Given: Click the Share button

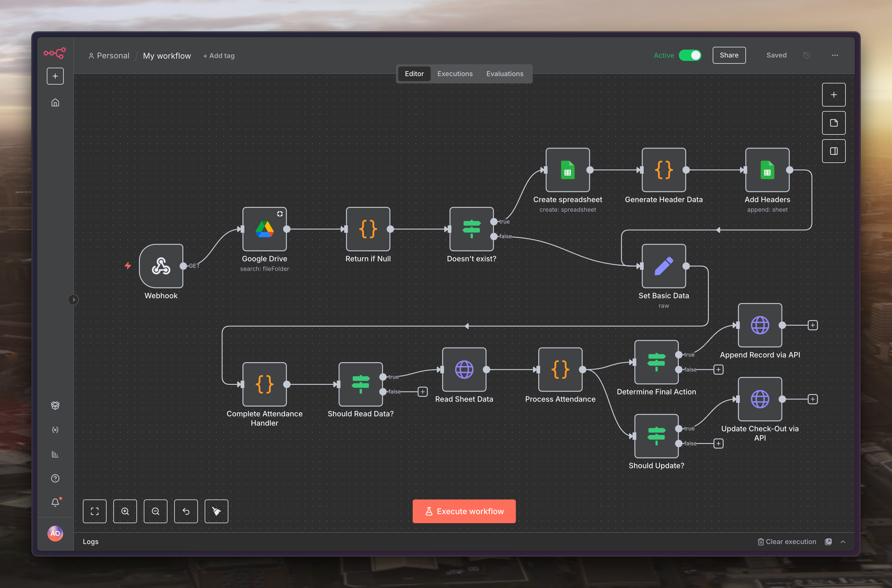Looking at the screenshot, I should (x=729, y=55).
